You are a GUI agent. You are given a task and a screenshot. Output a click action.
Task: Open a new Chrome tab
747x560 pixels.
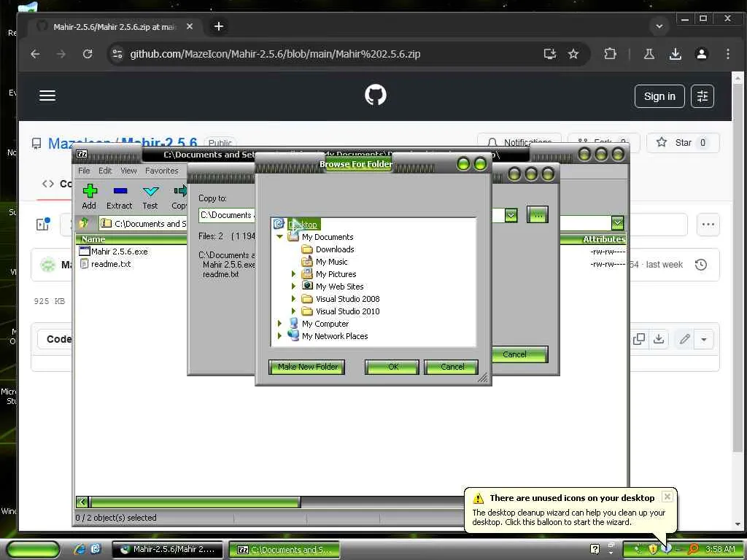(x=219, y=26)
